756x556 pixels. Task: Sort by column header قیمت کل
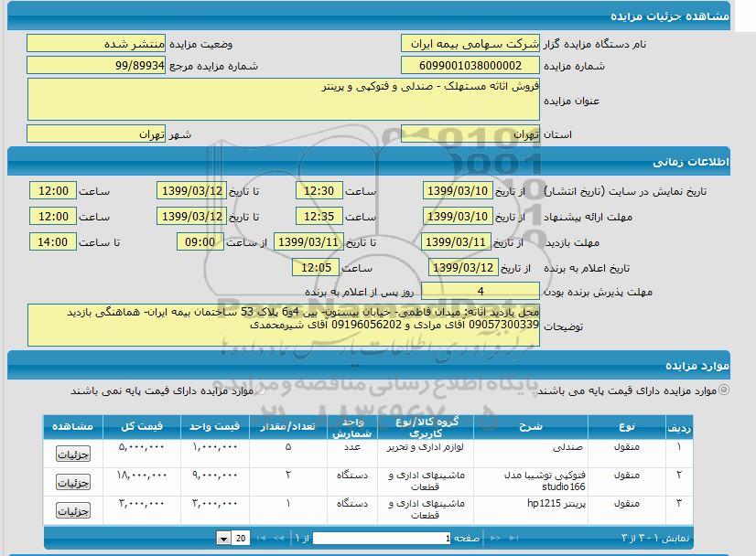(x=142, y=427)
